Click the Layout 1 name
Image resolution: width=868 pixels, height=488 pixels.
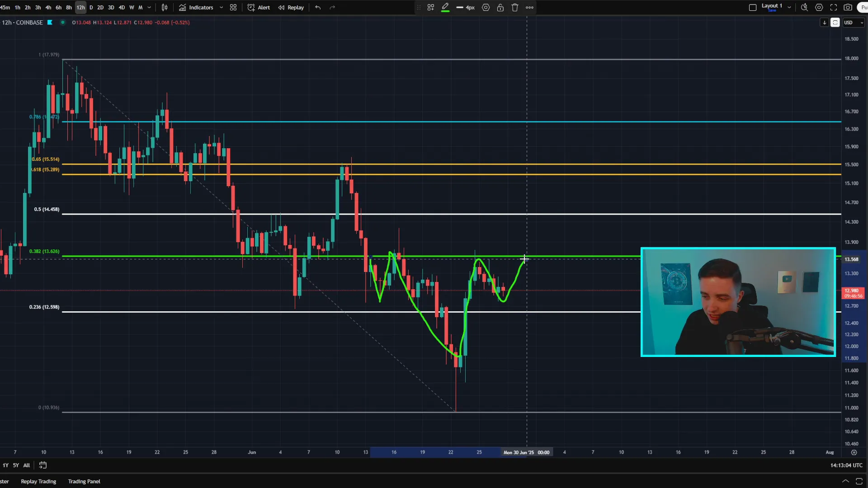click(772, 5)
